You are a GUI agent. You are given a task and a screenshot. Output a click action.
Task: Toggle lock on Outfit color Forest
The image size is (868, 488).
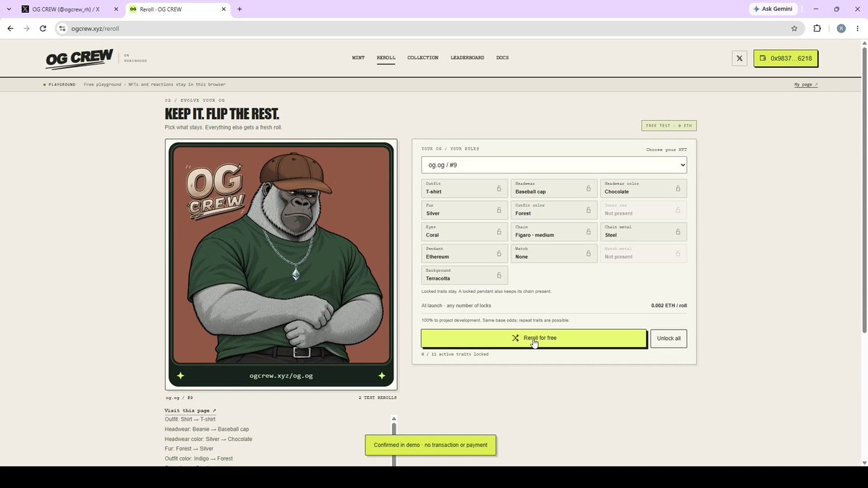coord(554,210)
